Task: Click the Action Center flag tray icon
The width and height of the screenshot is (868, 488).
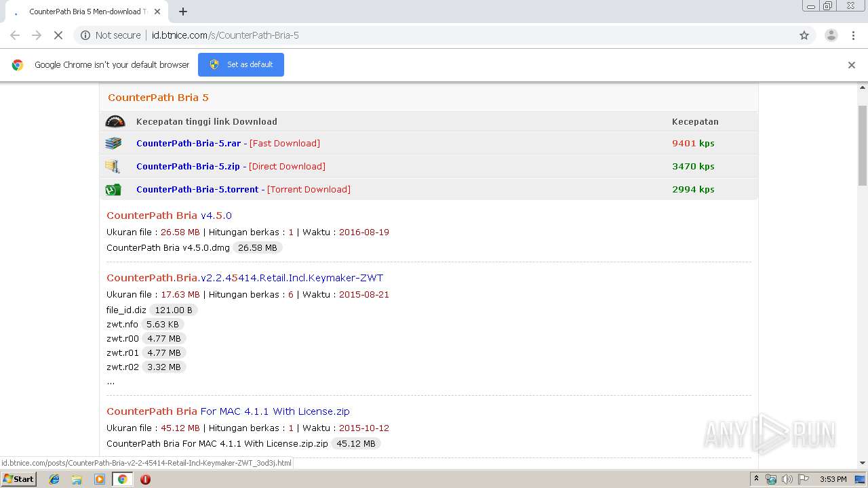Action: (803, 479)
